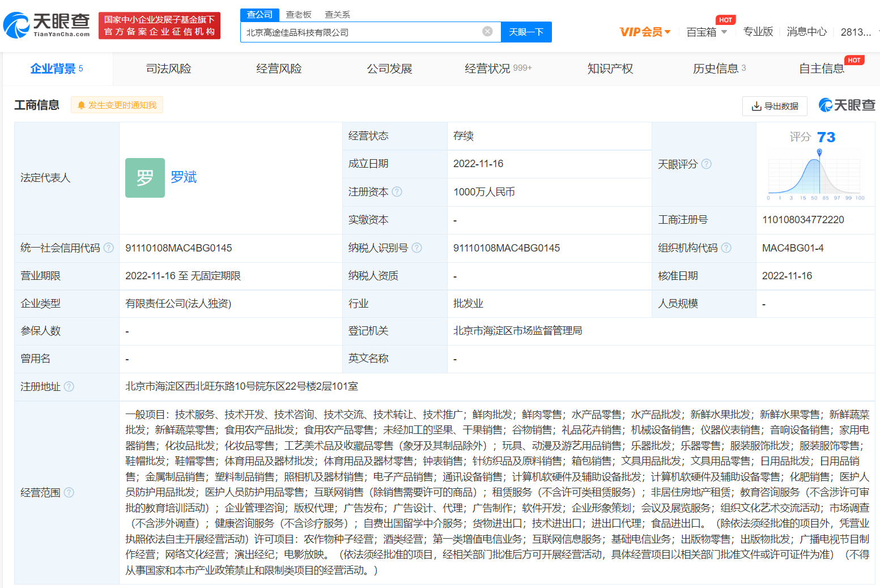
Task: Select organization code MAC4BG01-4
Action: (793, 248)
